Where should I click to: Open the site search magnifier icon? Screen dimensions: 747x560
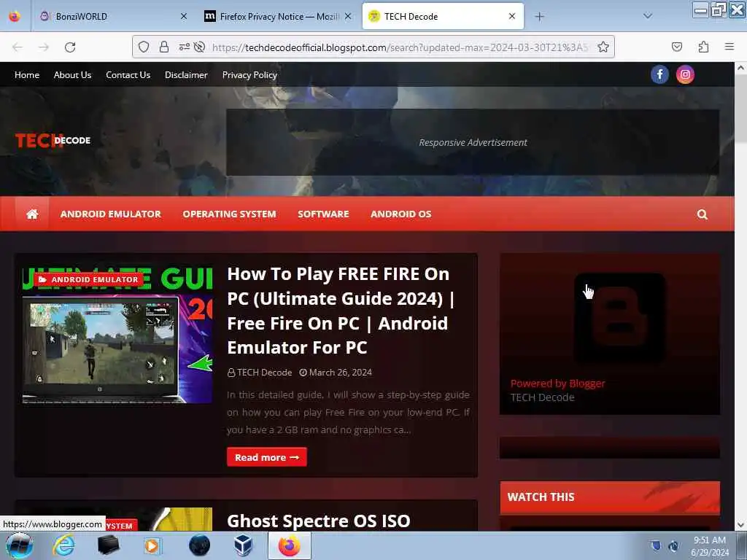703,214
